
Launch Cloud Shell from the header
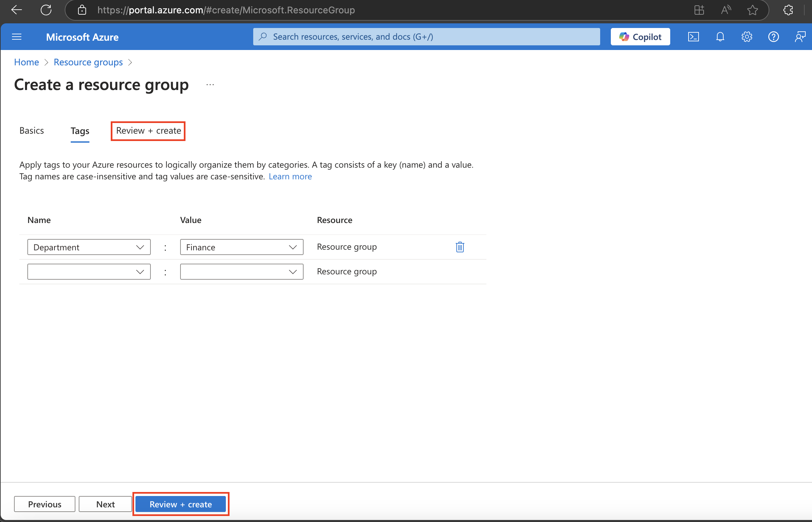coord(693,37)
